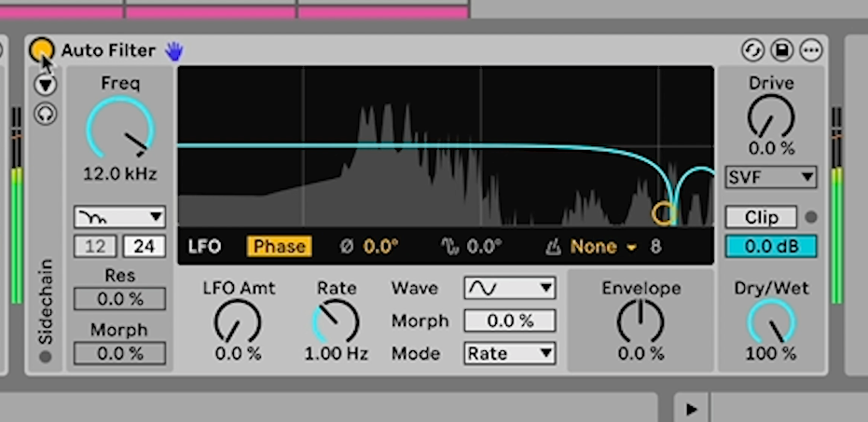Click the spin 0.0° value
This screenshot has width=868, height=422.
(x=485, y=247)
